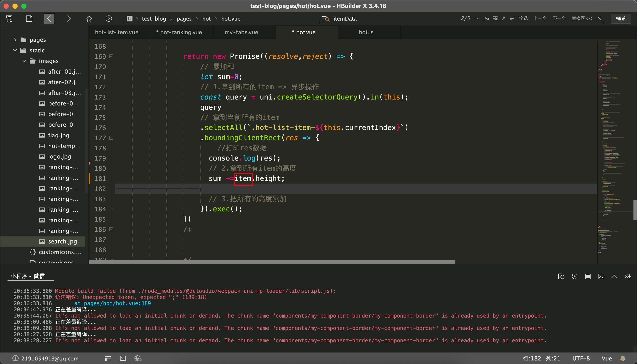The height and width of the screenshot is (364, 637).
Task: Go forward with the right arrow button
Action: pyautogui.click(x=69, y=19)
